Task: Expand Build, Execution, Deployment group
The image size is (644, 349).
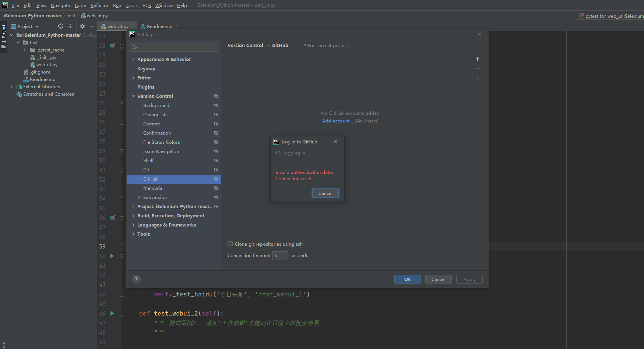Action: [133, 216]
